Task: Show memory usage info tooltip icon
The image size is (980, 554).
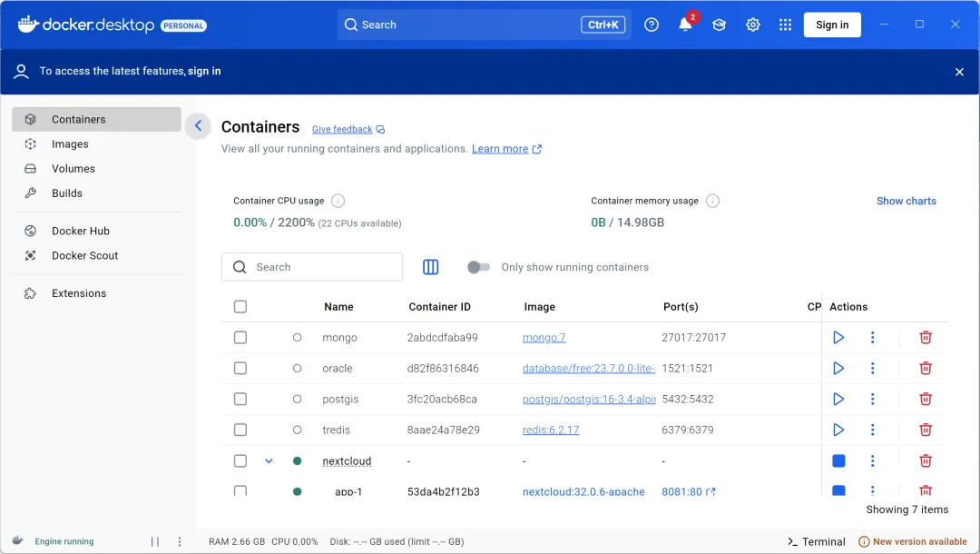Action: 712,201
